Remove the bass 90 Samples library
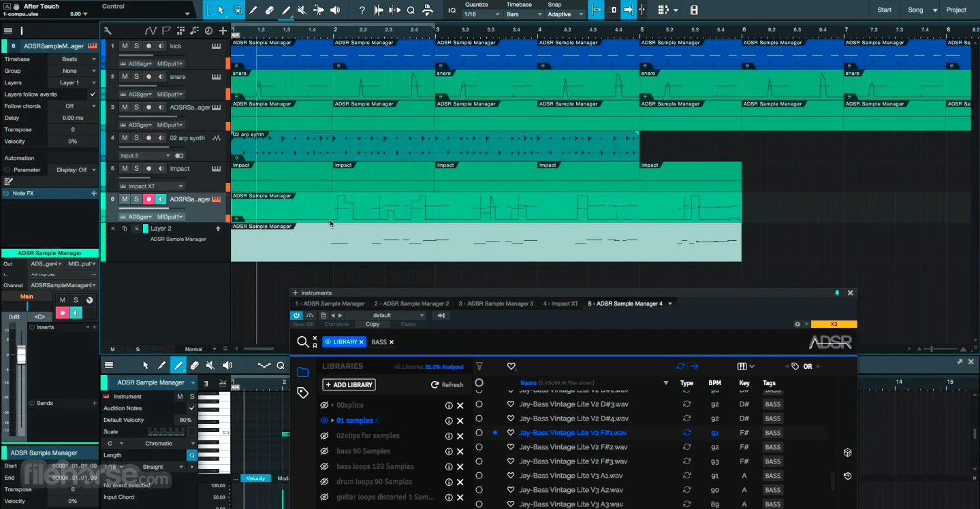 (x=460, y=451)
